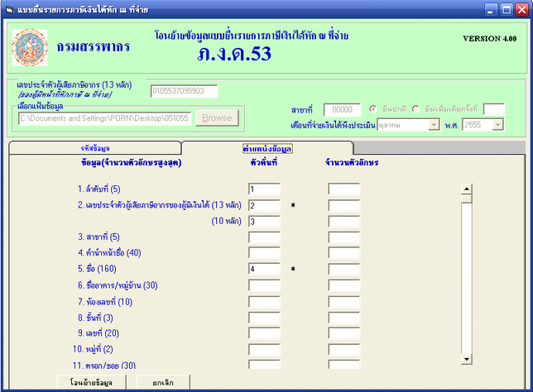Screen dimensions: 533x392
Task: Open the พ.ศ. year dropdown showing 2555
Action: pos(497,125)
